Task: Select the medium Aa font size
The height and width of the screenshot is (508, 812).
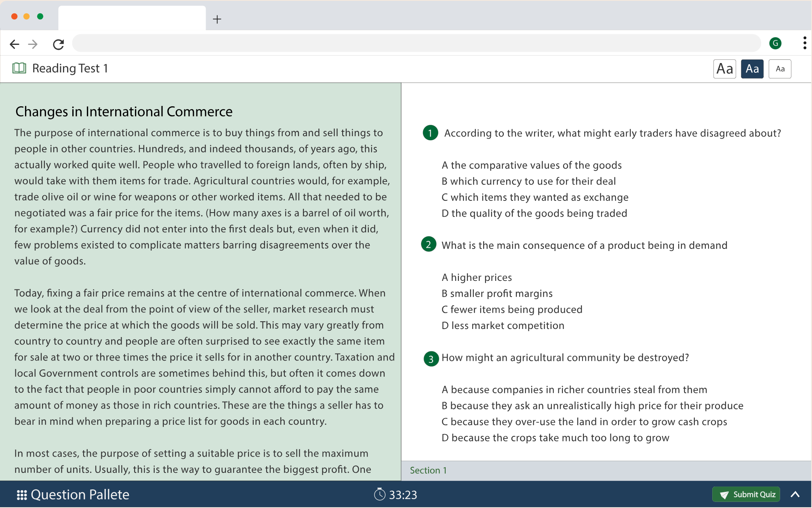Action: (x=752, y=69)
